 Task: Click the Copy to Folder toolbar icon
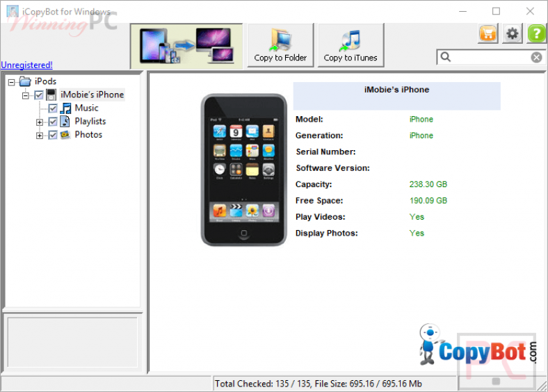pyautogui.click(x=280, y=40)
